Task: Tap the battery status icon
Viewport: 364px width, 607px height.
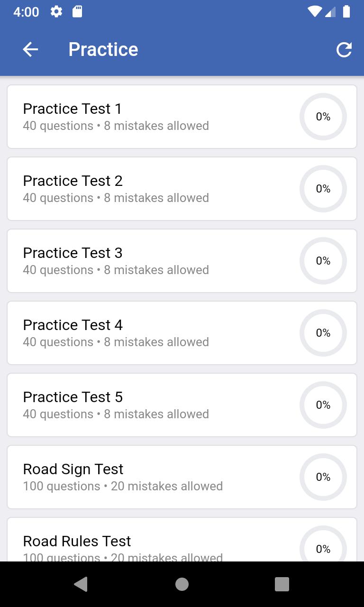Action: point(346,12)
